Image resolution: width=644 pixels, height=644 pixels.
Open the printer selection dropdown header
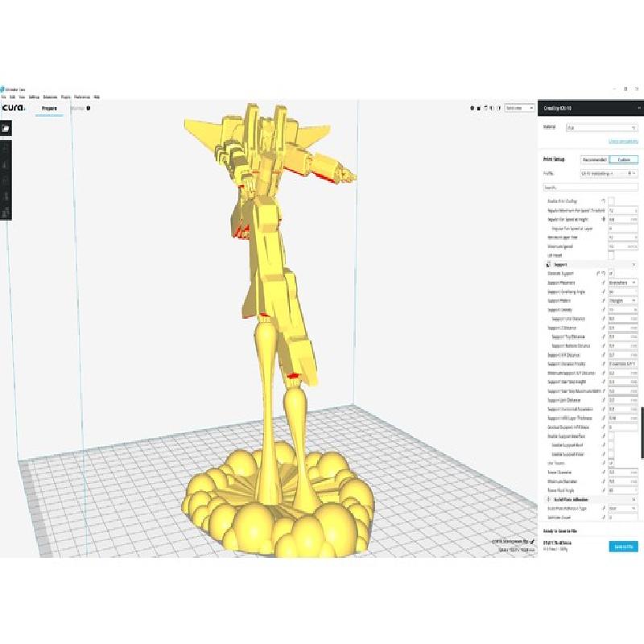click(x=591, y=109)
